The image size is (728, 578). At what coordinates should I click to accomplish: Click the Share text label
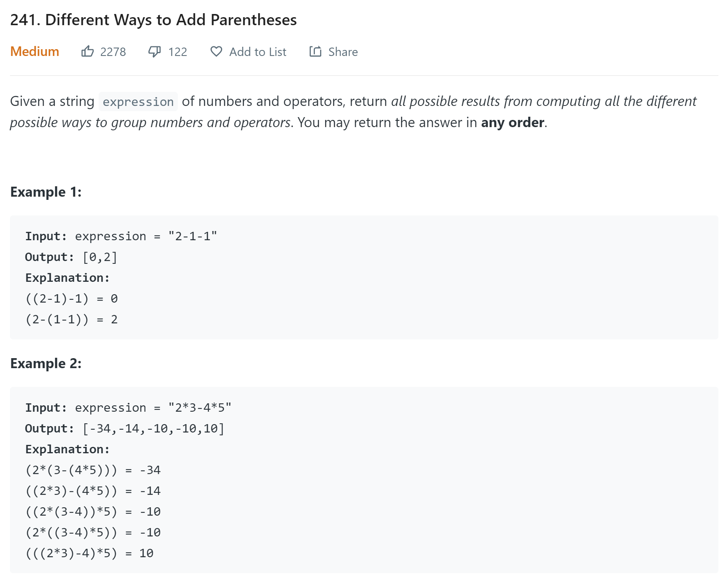(343, 52)
